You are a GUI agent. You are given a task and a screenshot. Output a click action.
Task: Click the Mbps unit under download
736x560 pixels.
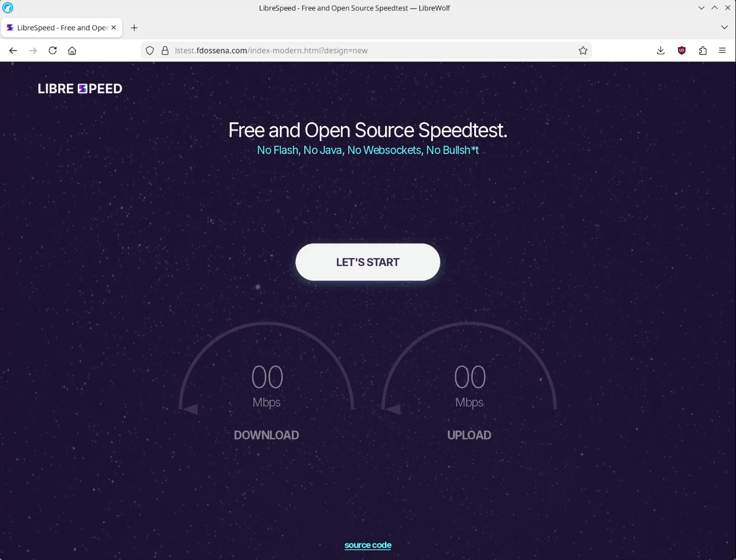[x=266, y=402]
